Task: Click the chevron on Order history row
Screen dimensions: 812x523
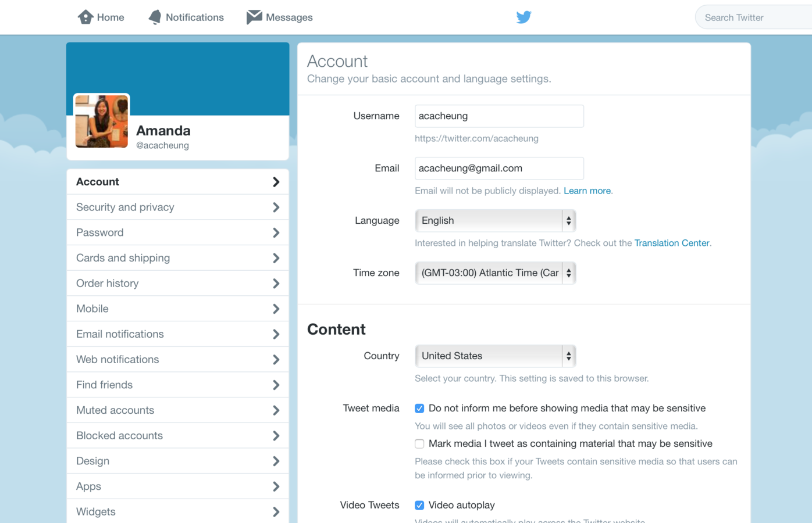Action: [x=276, y=284]
